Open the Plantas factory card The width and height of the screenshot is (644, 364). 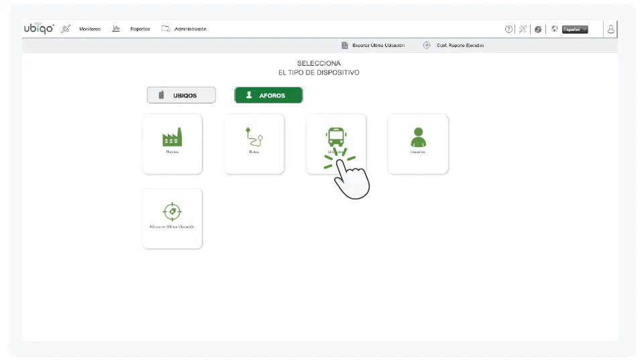point(172,144)
